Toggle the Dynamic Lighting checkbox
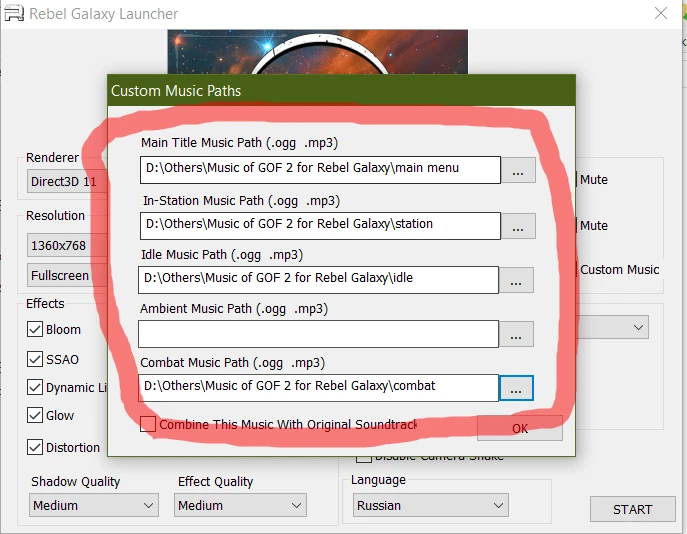Image resolution: width=687 pixels, height=534 pixels. coord(35,387)
